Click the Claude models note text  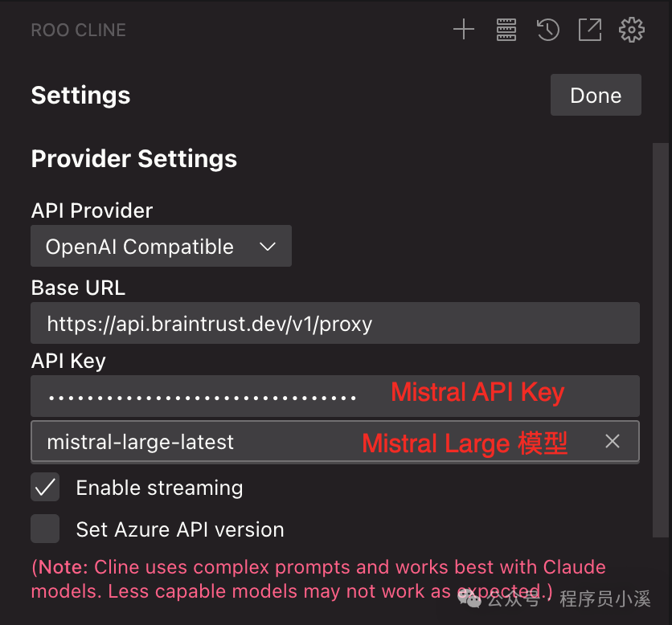(318, 579)
